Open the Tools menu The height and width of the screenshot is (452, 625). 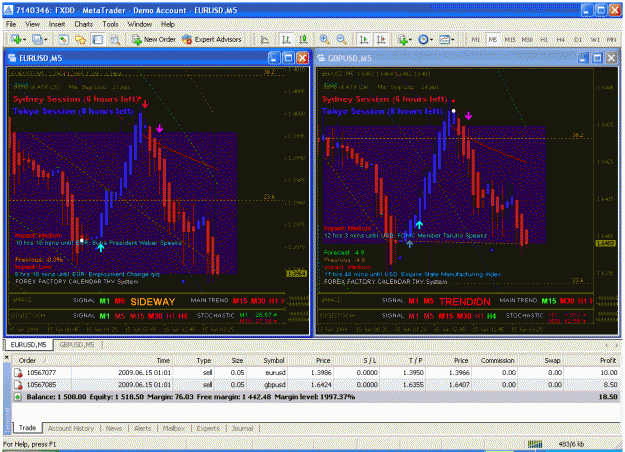coord(110,24)
